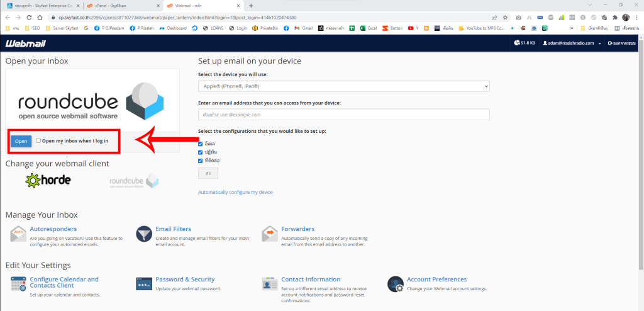The image size is (644, 311).
Task: Open the Account Preferences link
Action: pyautogui.click(x=436, y=280)
